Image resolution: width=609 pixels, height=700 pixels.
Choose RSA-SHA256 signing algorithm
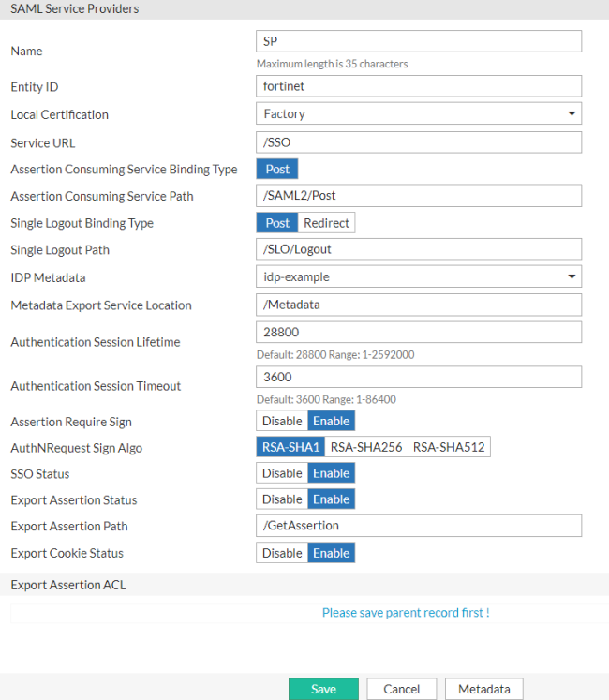366,447
